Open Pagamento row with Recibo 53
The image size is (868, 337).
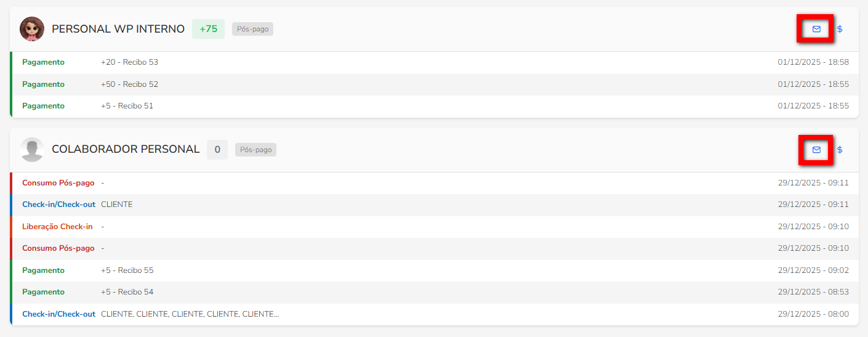pos(129,62)
